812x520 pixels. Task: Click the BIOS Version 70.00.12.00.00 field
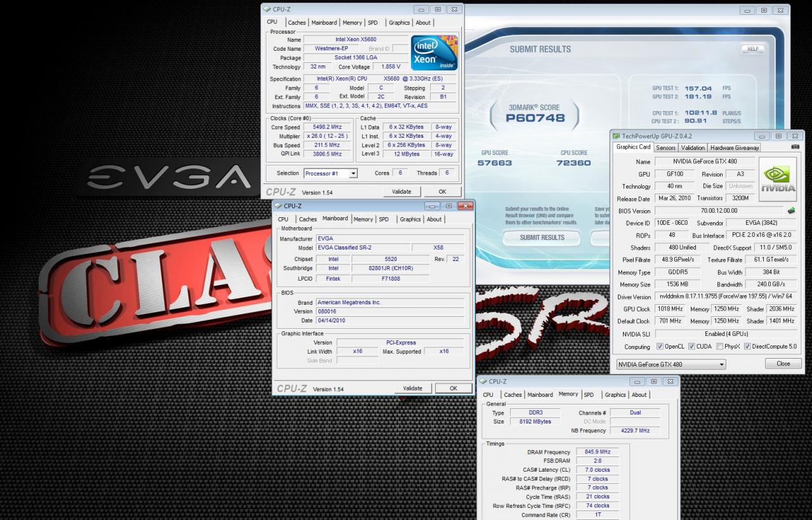point(719,211)
